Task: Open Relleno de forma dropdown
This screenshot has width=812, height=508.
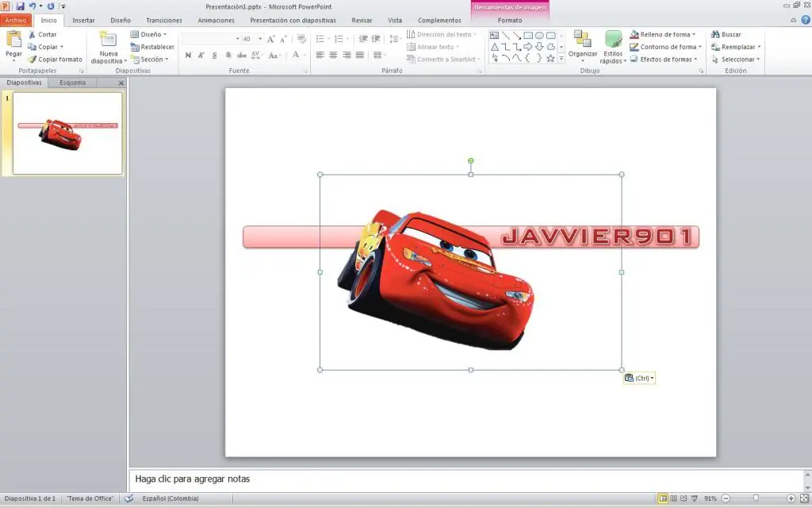Action: point(662,34)
